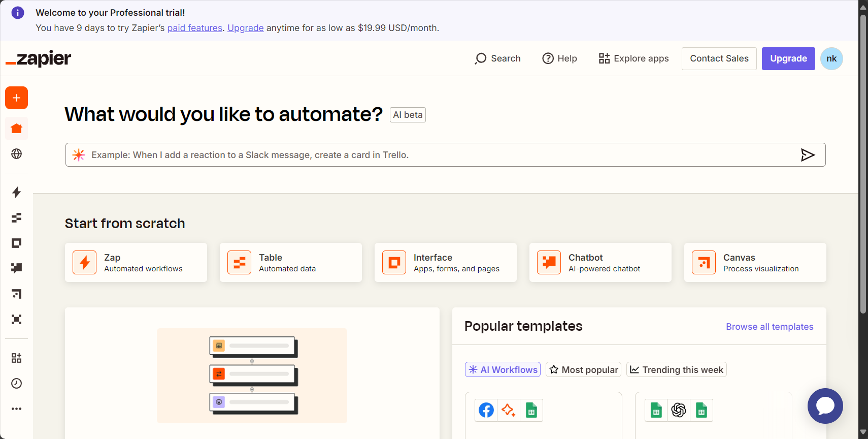Viewport: 868px width, 439px height.
Task: Open Zaps lightning icon in sidebar
Action: point(16,192)
